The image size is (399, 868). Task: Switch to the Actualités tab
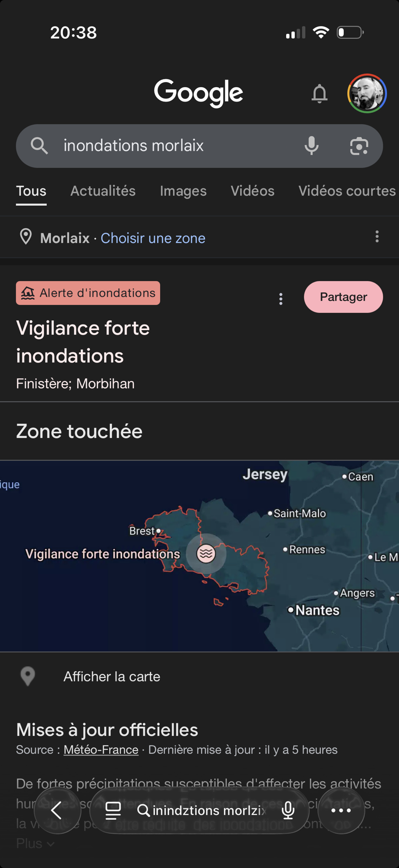(x=103, y=191)
